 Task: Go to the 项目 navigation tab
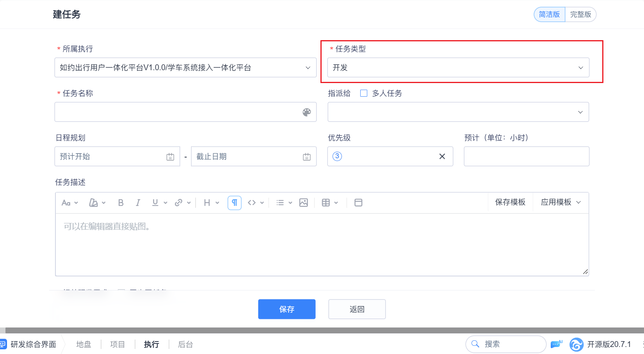(x=117, y=344)
